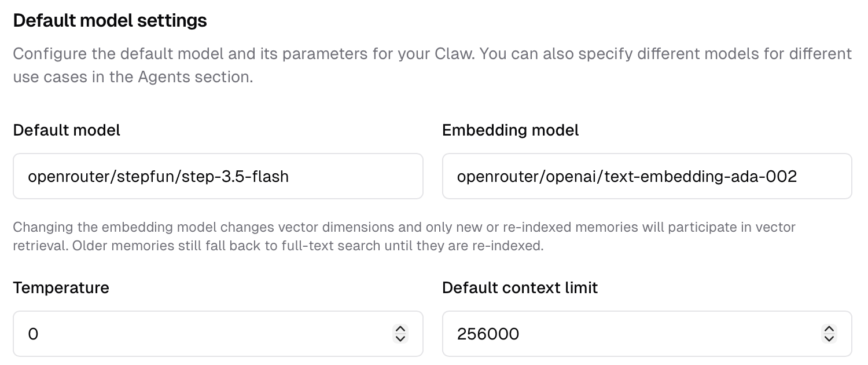Click the "Default model settings" heading
Image resolution: width=868 pixels, height=365 pixels.
[110, 21]
